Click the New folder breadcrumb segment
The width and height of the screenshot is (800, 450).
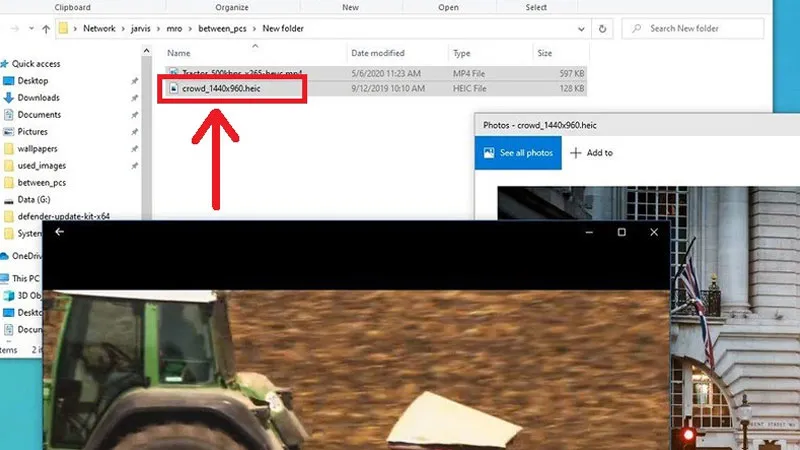(x=283, y=29)
